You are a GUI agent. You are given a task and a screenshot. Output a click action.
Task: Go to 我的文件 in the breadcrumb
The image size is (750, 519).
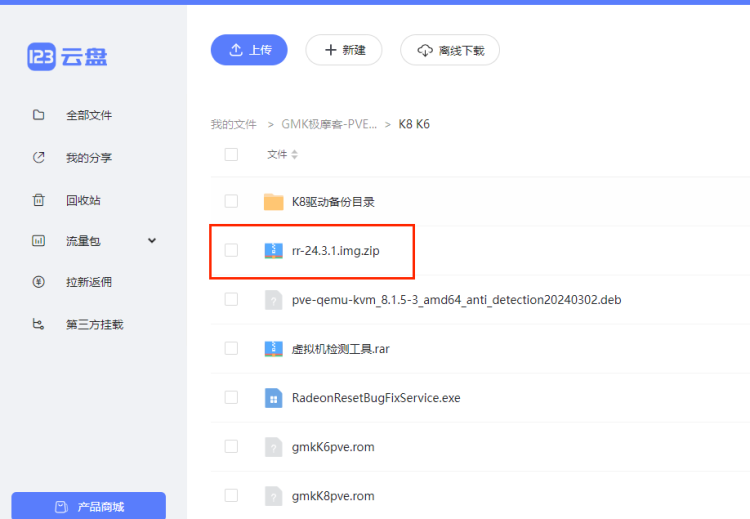[234, 124]
